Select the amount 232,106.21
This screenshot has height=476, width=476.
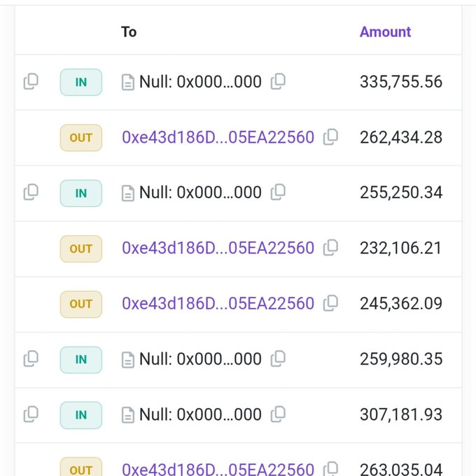400,248
